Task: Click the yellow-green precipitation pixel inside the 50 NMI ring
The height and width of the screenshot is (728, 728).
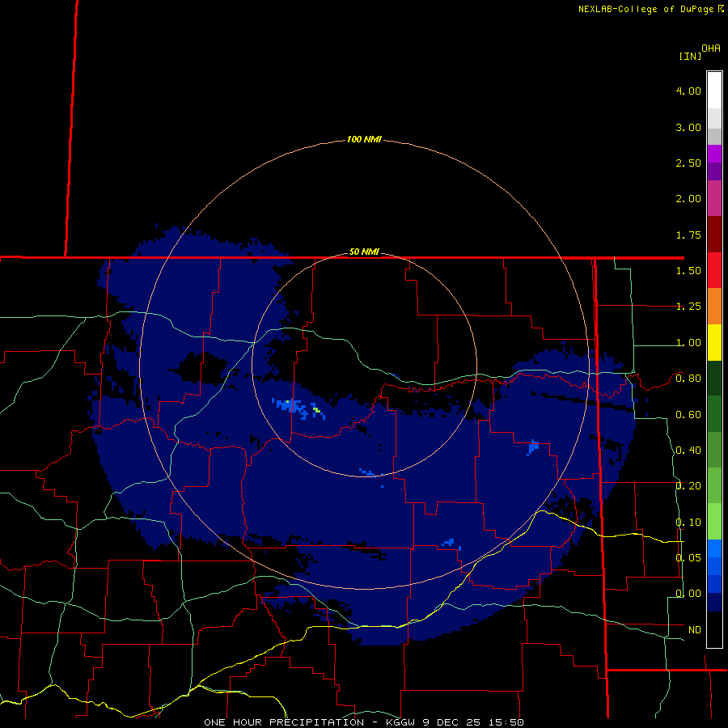Action: [316, 410]
